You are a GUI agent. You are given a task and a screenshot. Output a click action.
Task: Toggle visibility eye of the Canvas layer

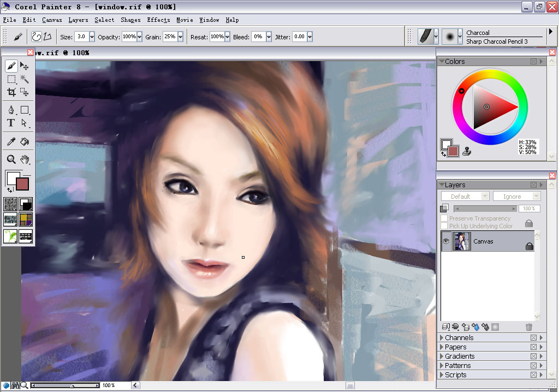point(446,241)
